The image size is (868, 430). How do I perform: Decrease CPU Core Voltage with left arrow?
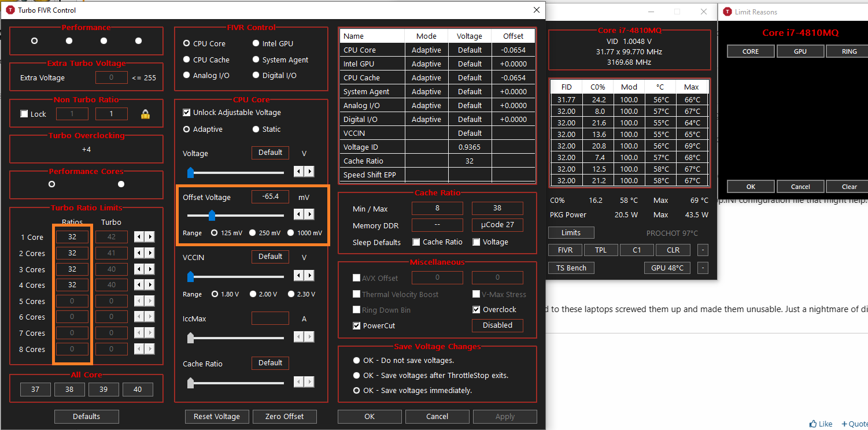pyautogui.click(x=298, y=171)
